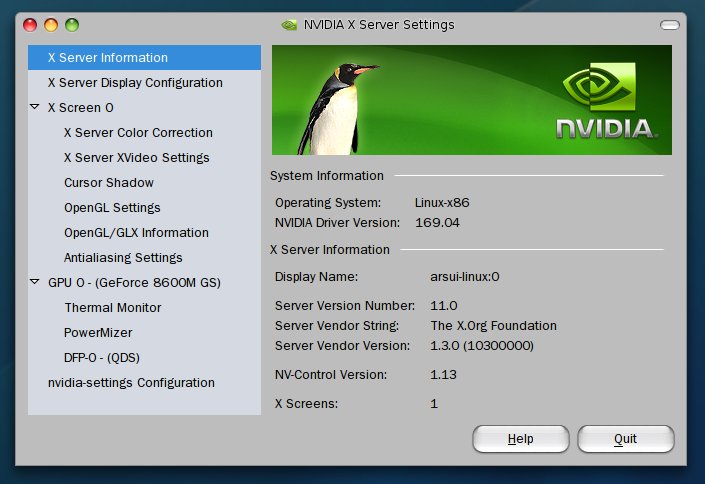Click the NV-Control version value 1.13
The height and width of the screenshot is (484, 705).
443,375
